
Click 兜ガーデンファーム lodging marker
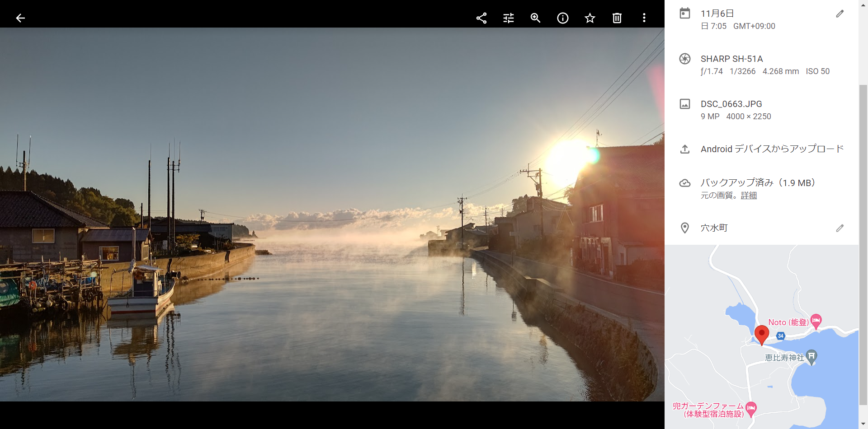coord(751,408)
